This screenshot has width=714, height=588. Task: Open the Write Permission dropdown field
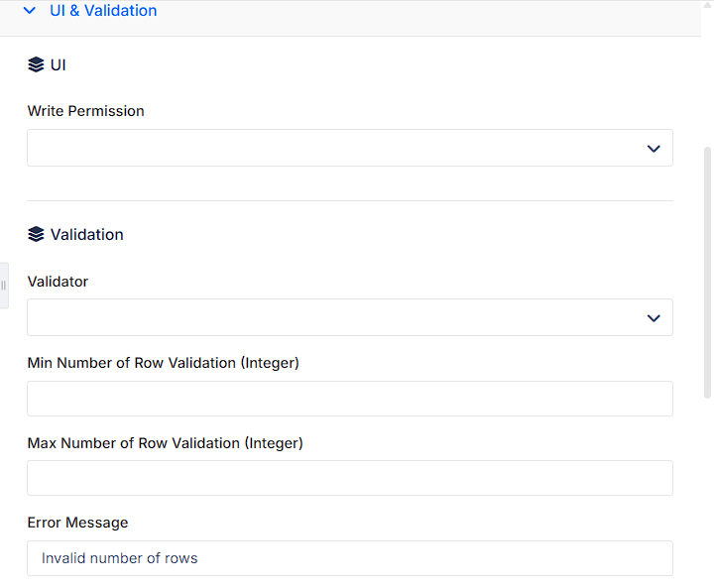click(x=350, y=148)
